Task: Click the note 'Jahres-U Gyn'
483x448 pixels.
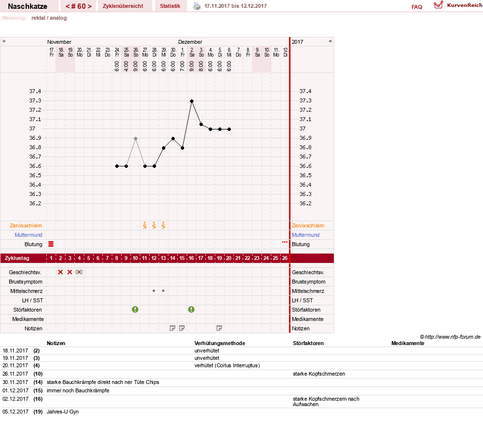Action: [x=63, y=412]
